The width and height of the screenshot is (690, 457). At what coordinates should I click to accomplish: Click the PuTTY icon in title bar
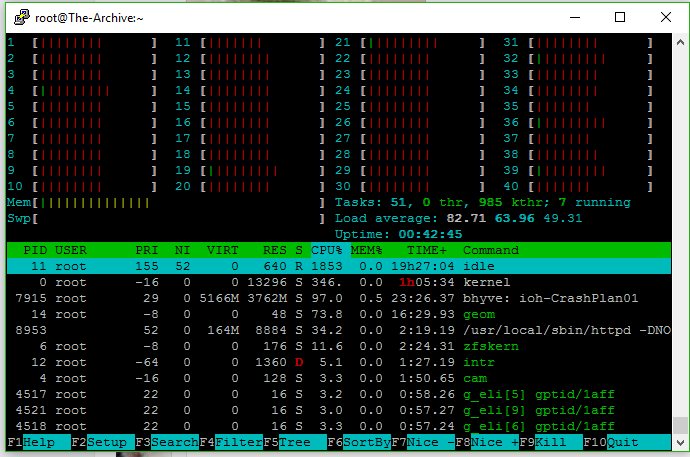click(21, 18)
